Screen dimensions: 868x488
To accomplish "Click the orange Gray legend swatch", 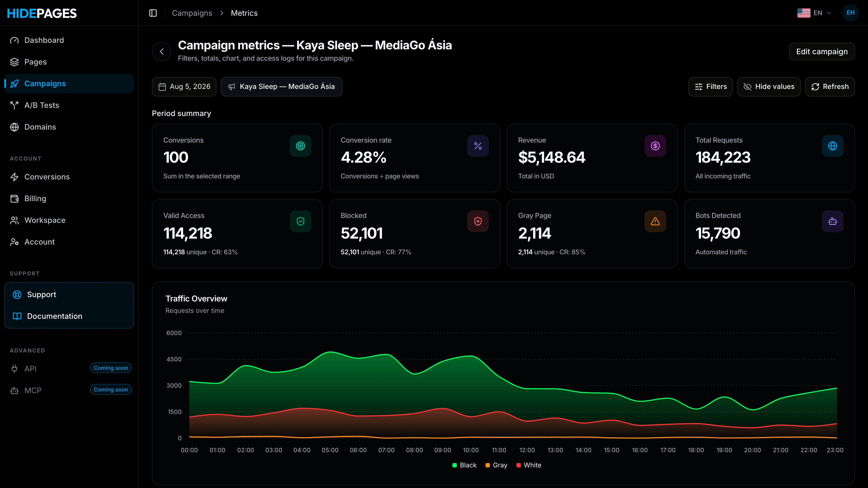I will (x=488, y=465).
